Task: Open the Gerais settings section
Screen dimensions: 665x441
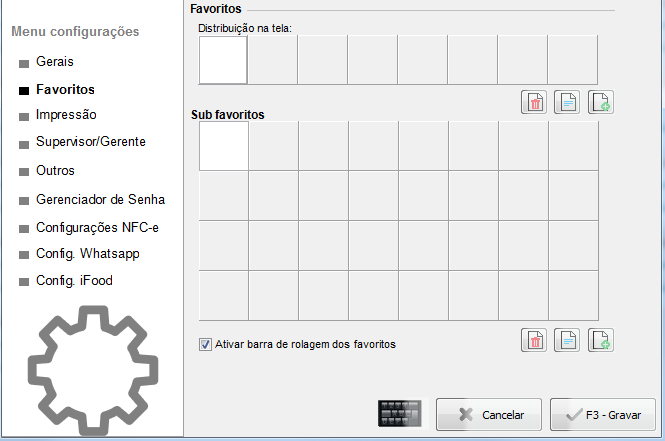Action: click(x=55, y=61)
